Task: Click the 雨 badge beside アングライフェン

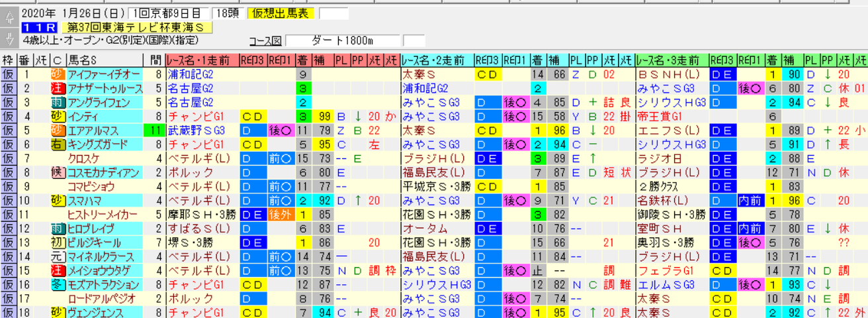Action: (x=58, y=102)
